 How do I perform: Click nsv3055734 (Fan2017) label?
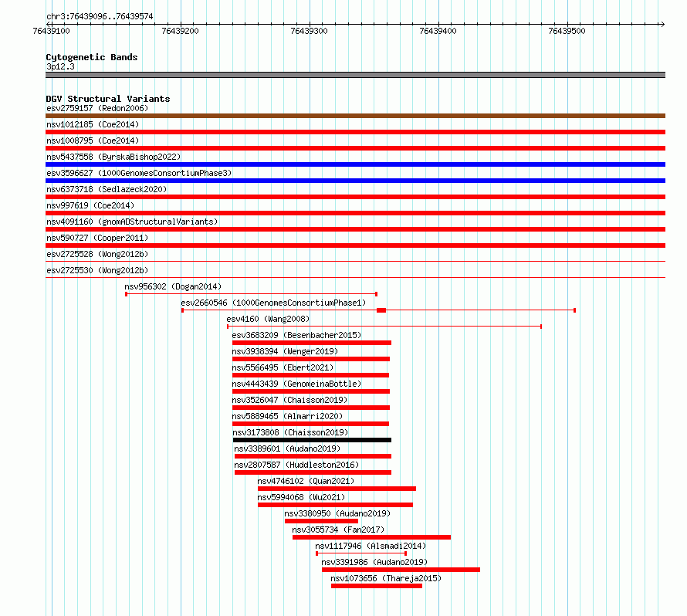point(338,530)
